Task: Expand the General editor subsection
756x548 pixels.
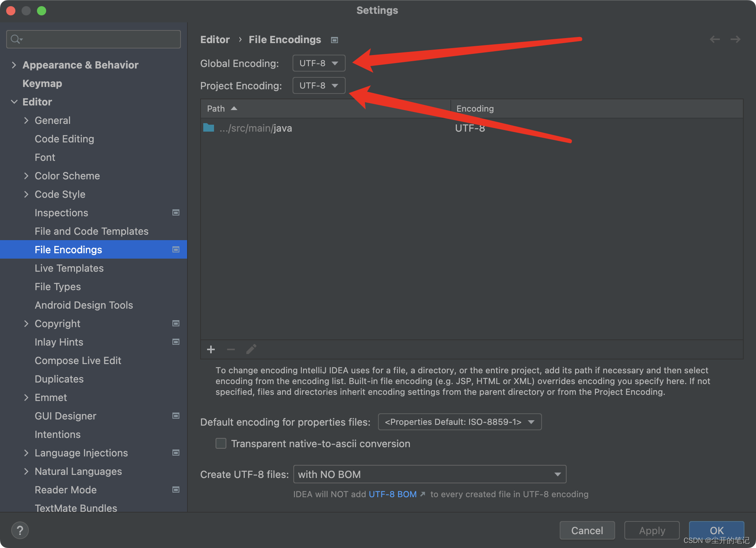Action: (x=26, y=120)
